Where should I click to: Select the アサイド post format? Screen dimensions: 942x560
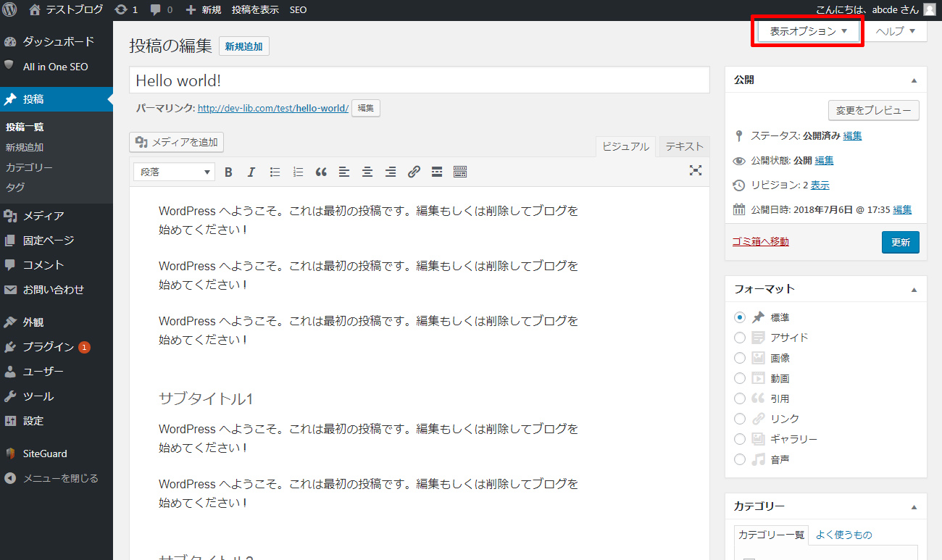pos(740,338)
